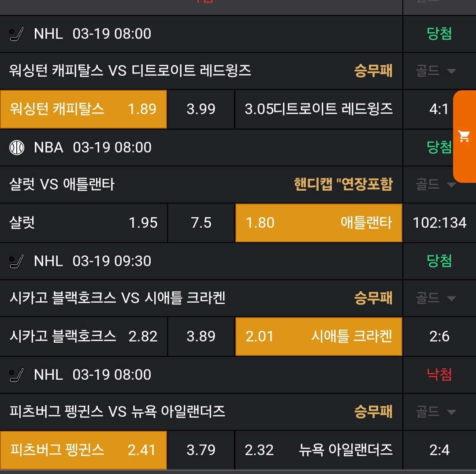Click hockey icon beside Washington Capitals match
Viewport: 476px width, 474px height.
[17, 34]
